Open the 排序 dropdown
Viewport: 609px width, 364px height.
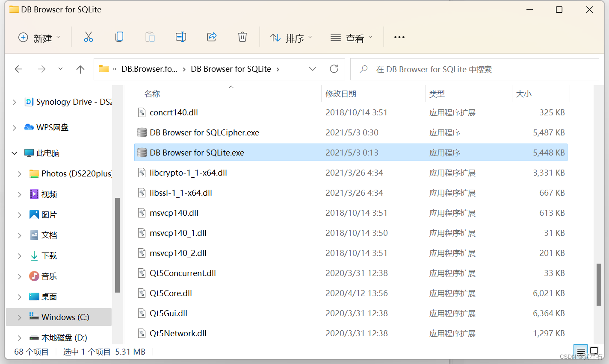coord(291,37)
